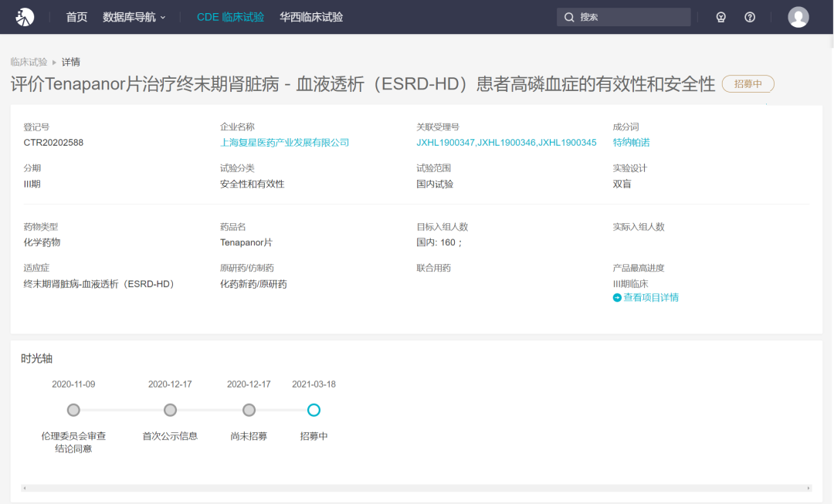Switch to 华西临床试验 tab
The image size is (834, 504).
point(311,17)
